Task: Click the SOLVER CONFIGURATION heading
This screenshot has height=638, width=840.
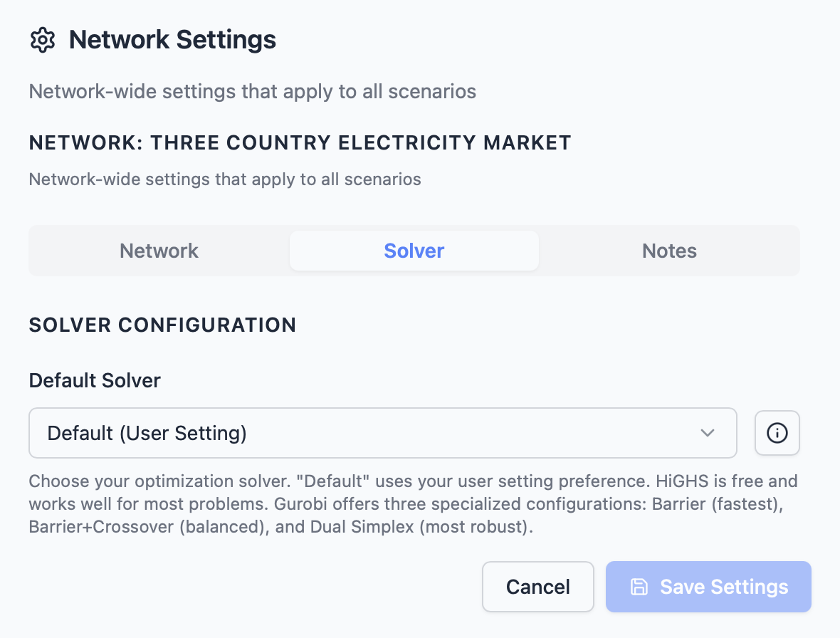Action: pos(162,325)
